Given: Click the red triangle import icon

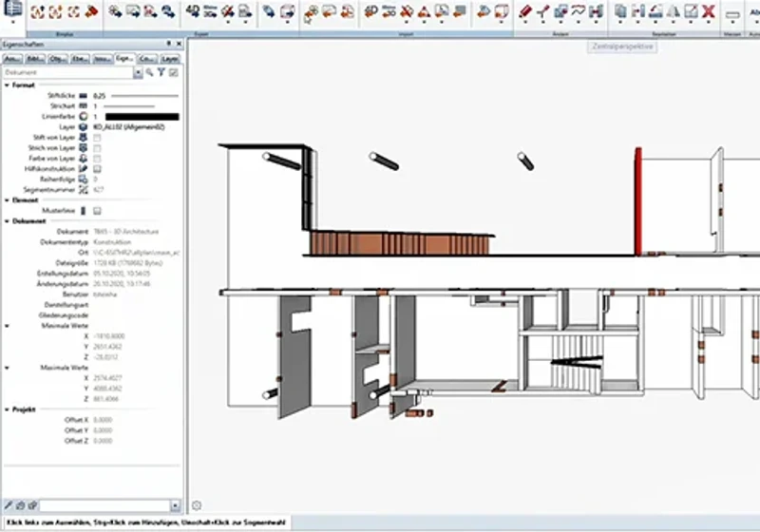Looking at the screenshot, I should 424,11.
